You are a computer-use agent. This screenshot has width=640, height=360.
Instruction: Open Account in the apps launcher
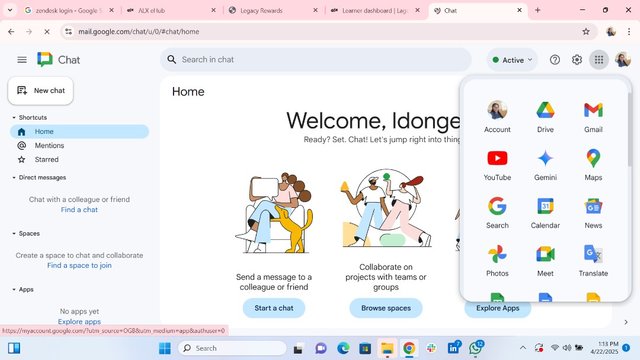(x=497, y=117)
